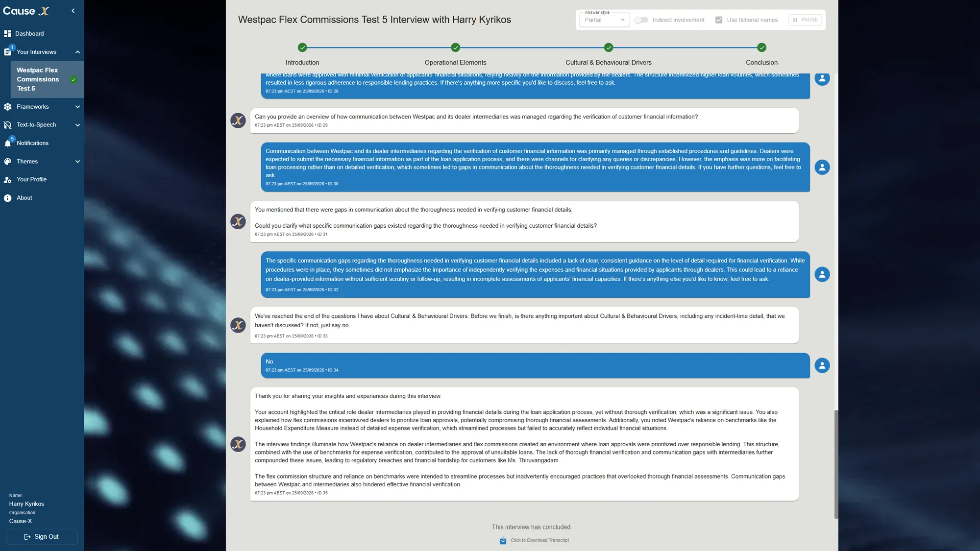
Task: Click the Sign Out button
Action: (42, 537)
